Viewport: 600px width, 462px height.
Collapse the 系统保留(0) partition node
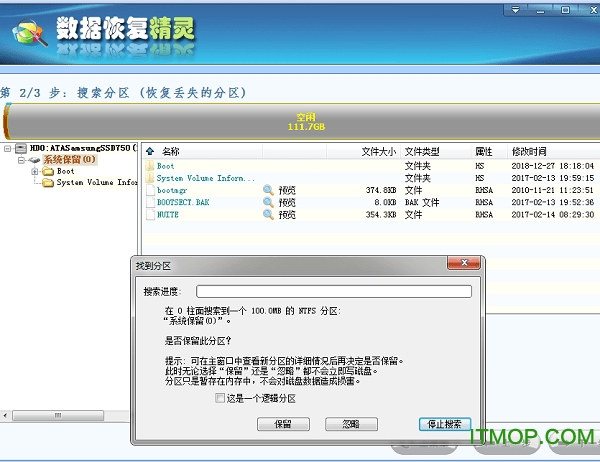click(21, 160)
